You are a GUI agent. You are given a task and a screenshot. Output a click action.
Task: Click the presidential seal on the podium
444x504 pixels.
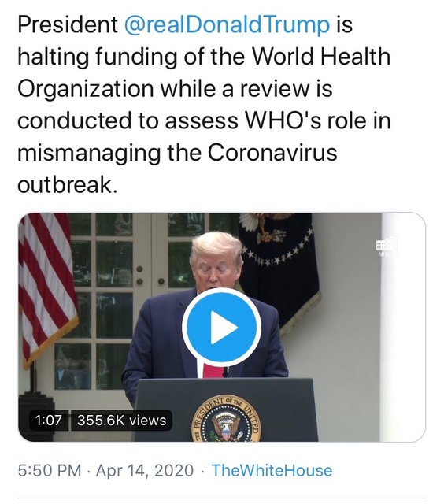[x=225, y=419]
